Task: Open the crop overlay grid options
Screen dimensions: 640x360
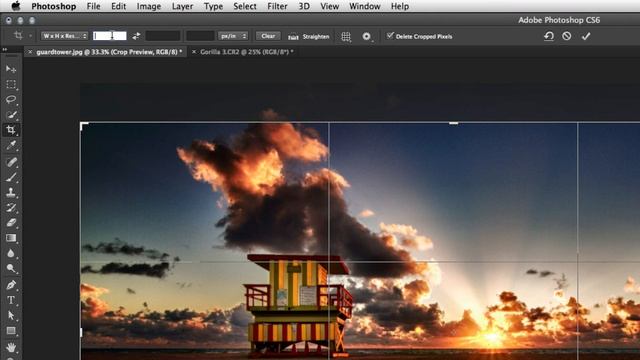Action: (346, 36)
